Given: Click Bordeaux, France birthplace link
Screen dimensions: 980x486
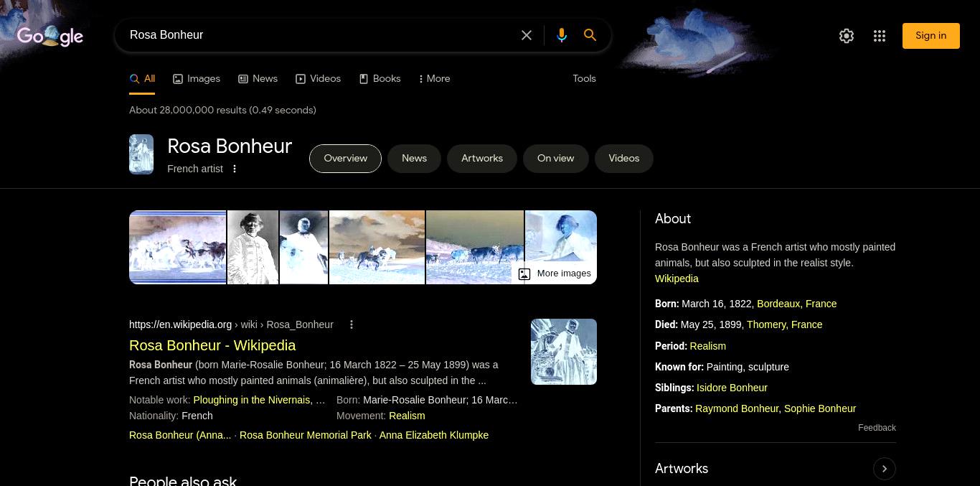Looking at the screenshot, I should click(797, 304).
